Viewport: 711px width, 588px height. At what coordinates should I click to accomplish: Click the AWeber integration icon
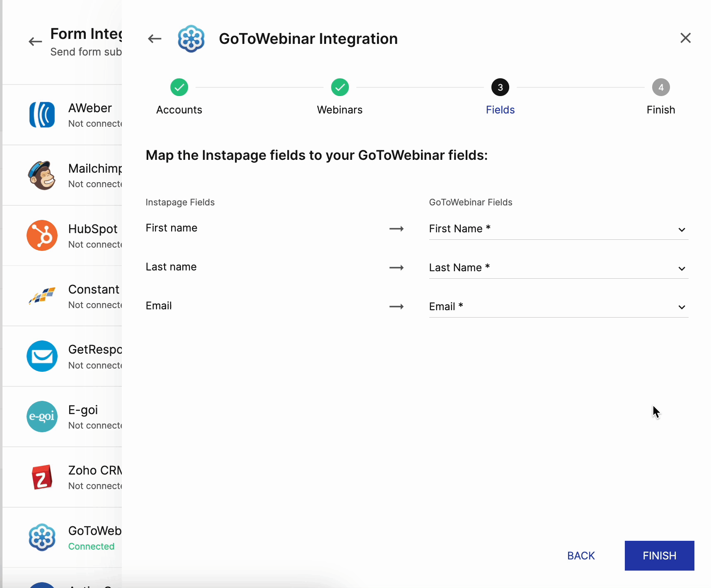42,115
